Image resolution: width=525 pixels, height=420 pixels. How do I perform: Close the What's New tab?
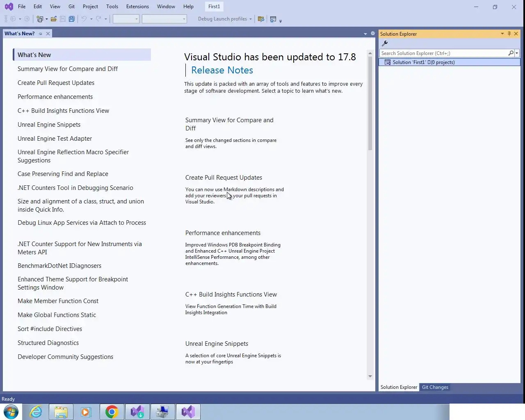pos(48,34)
